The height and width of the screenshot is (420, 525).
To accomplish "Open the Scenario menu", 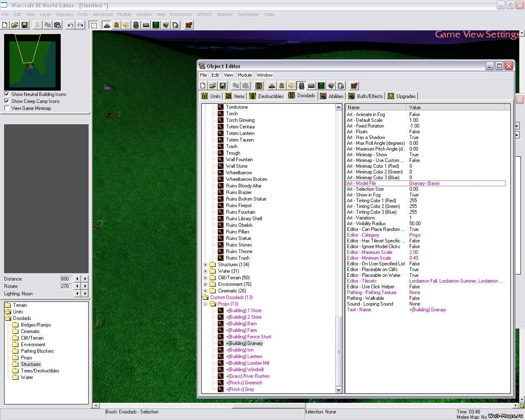I will (x=64, y=14).
